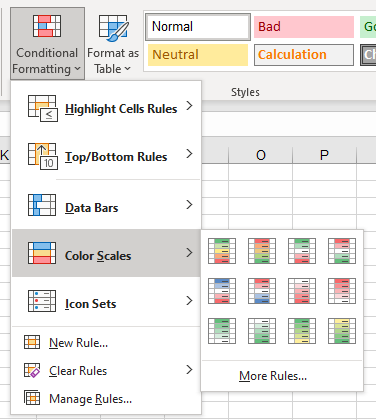Viewport: 376px width, 420px height.
Task: Apply Green-Yellow color scale
Action: 302,331
